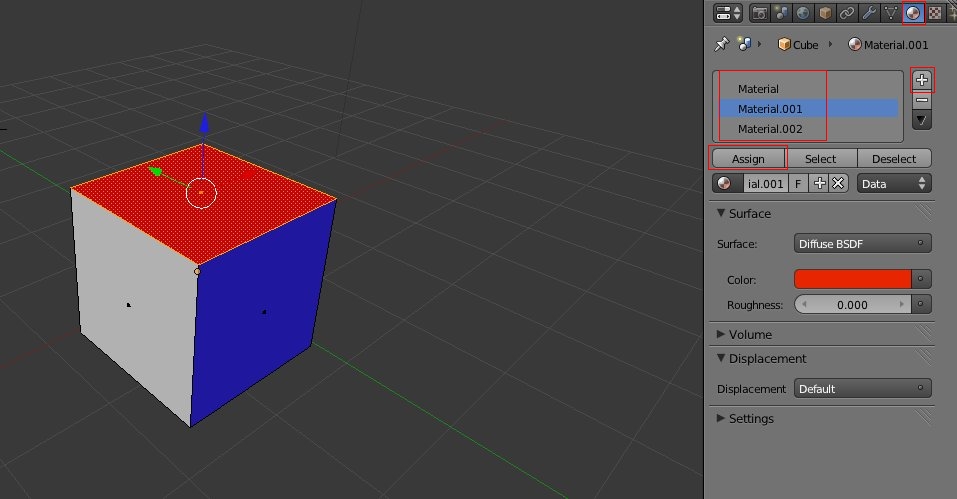Image resolution: width=957 pixels, height=499 pixels.
Task: Click the white circle of the manipulator center
Action: point(201,193)
